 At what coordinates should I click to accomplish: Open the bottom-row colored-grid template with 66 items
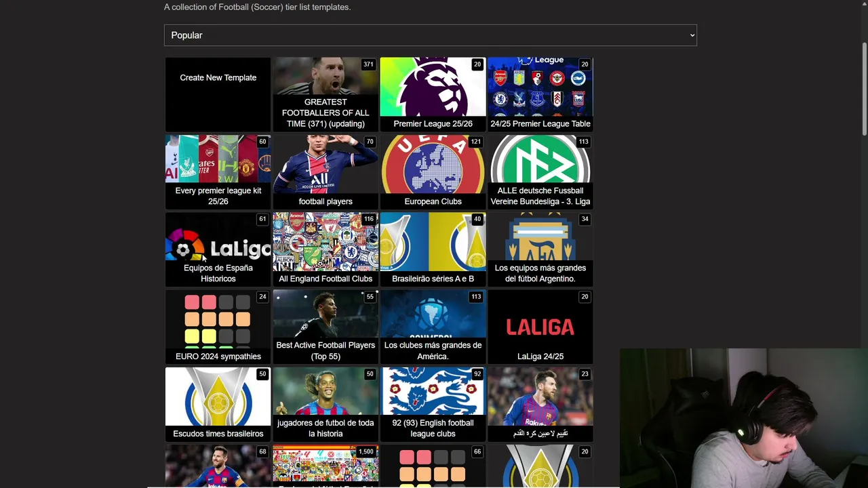(433, 466)
